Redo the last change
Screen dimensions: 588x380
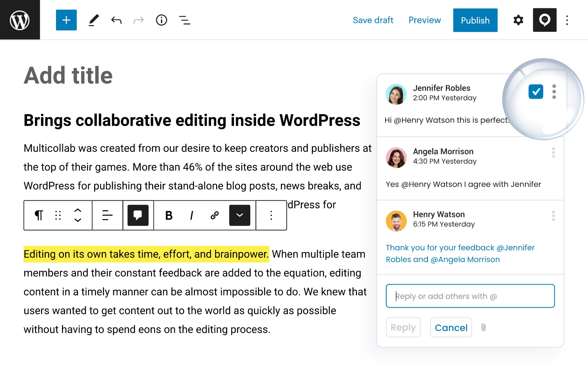[139, 20]
